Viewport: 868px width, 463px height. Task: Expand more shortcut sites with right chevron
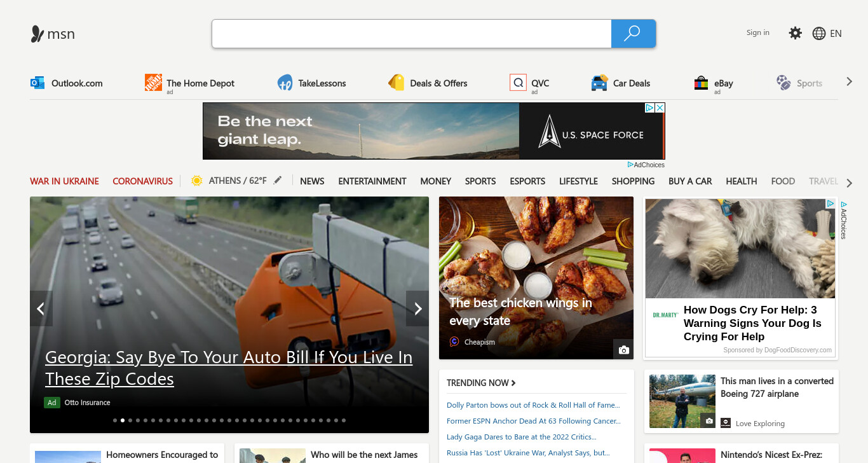pos(849,81)
